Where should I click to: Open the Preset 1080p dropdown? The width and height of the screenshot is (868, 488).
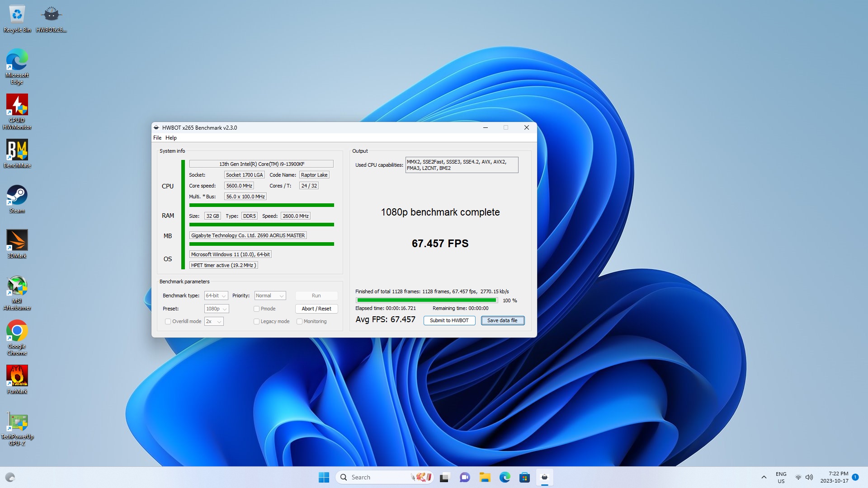tap(217, 309)
